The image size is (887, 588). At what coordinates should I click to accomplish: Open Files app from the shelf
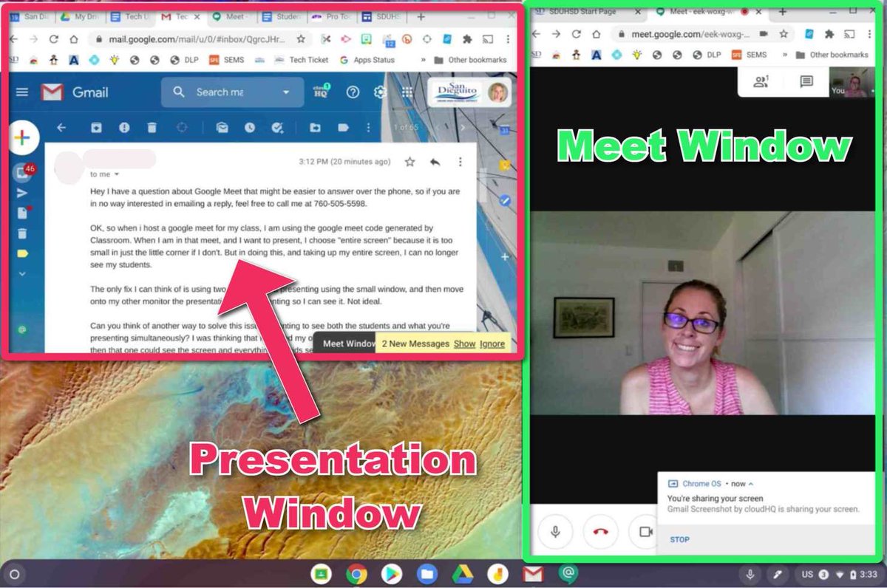point(427,574)
